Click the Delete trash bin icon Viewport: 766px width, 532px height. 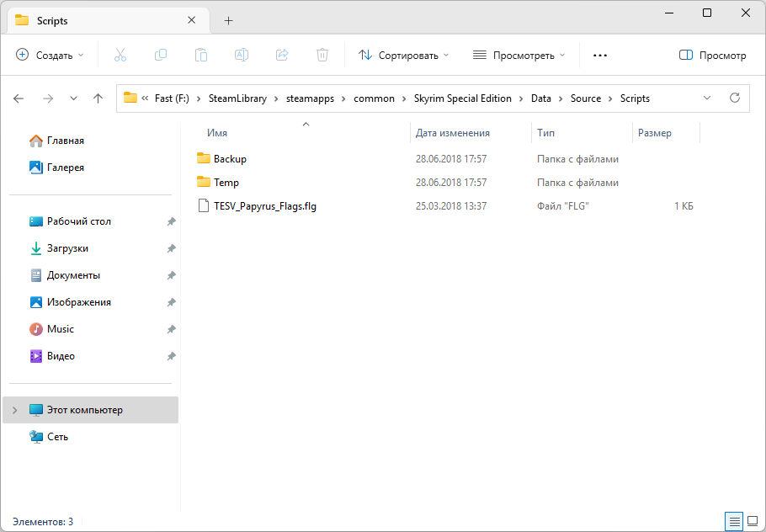(322, 55)
